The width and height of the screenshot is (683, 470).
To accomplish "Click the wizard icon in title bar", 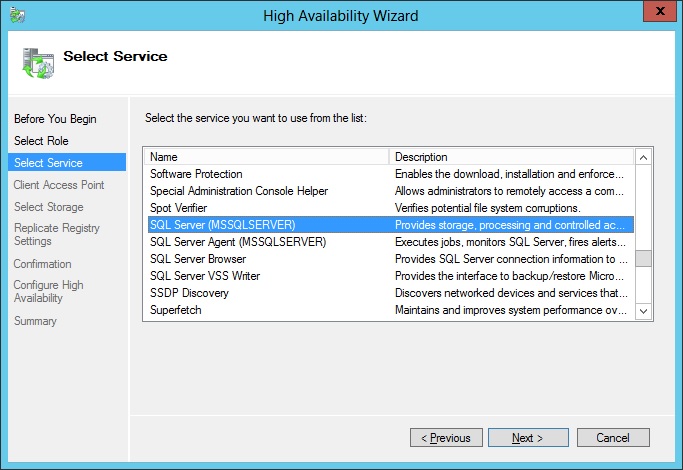I will tap(17, 15).
